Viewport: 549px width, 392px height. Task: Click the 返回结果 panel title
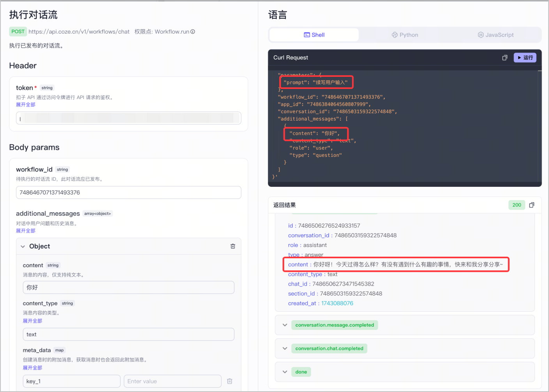click(285, 205)
